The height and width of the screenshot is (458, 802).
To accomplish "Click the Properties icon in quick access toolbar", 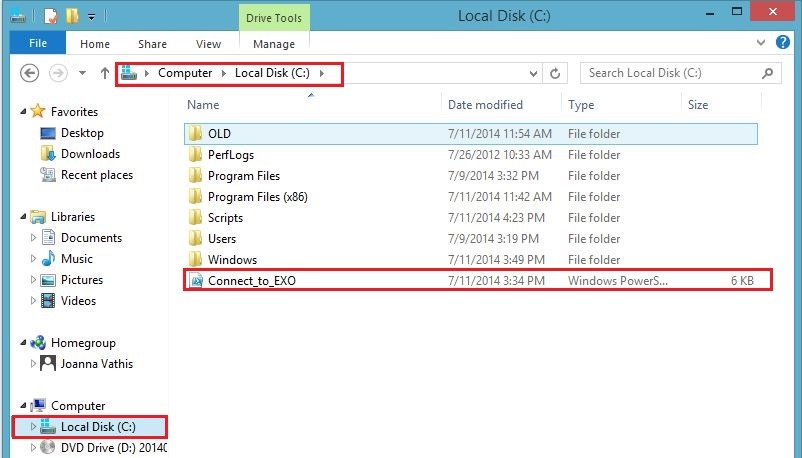I will 49,16.
